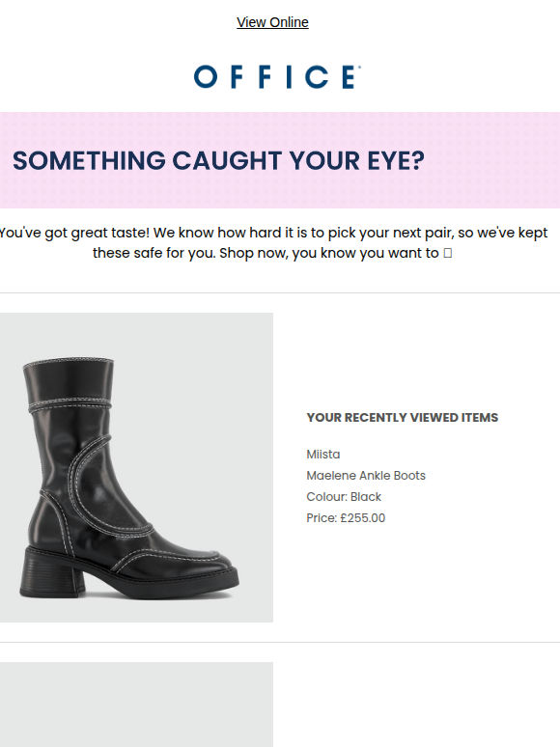Open the Maelene Ankle Boots product title
This screenshot has width=560, height=747.
click(366, 476)
